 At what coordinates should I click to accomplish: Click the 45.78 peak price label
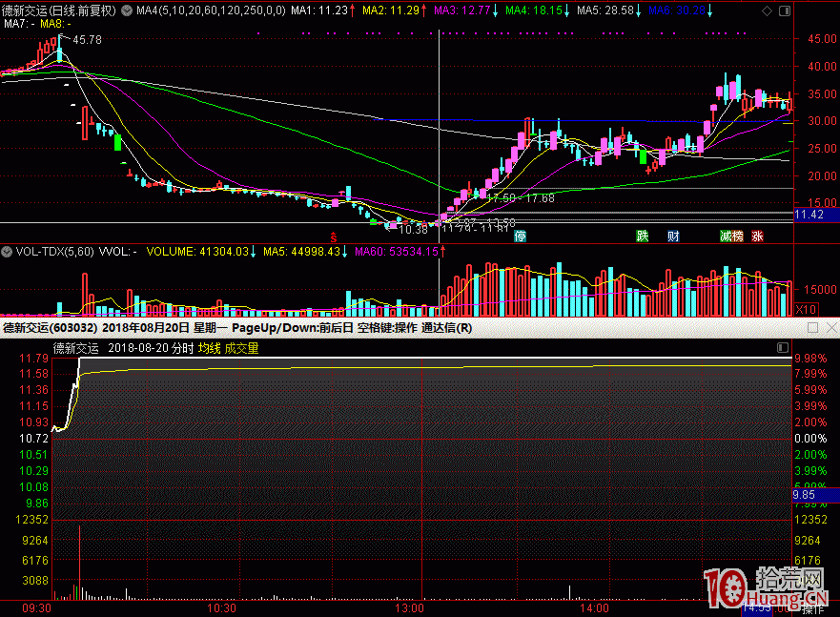[x=87, y=40]
